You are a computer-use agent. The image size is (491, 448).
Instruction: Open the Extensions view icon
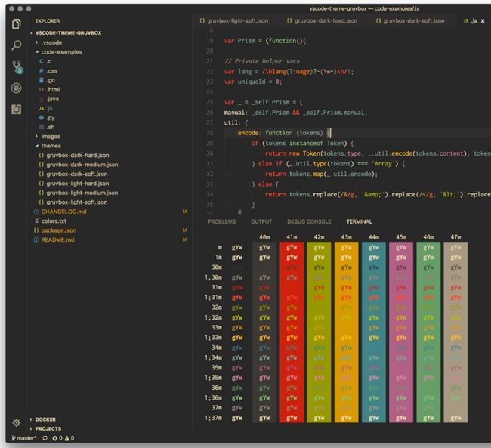pyautogui.click(x=16, y=110)
